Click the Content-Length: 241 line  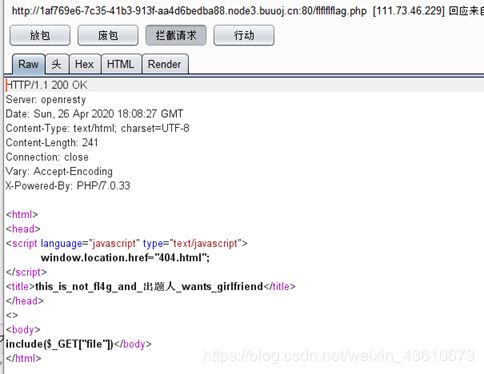[52, 142]
